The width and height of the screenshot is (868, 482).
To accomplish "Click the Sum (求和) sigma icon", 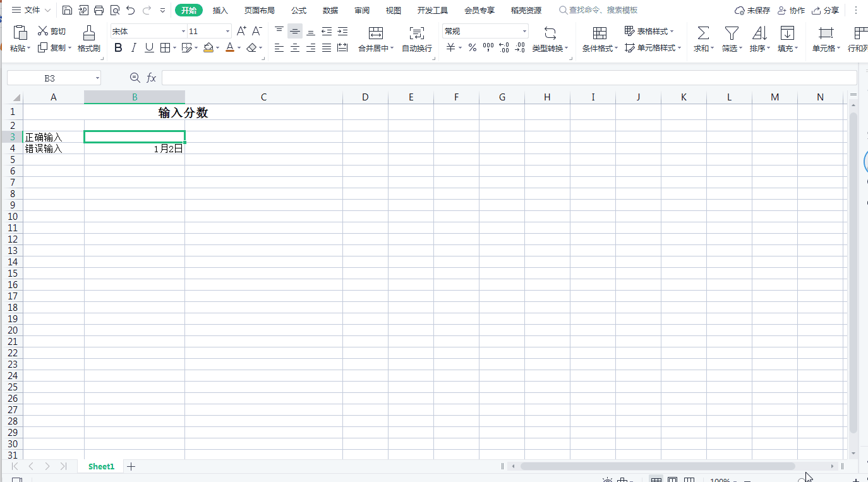I will click(x=702, y=33).
